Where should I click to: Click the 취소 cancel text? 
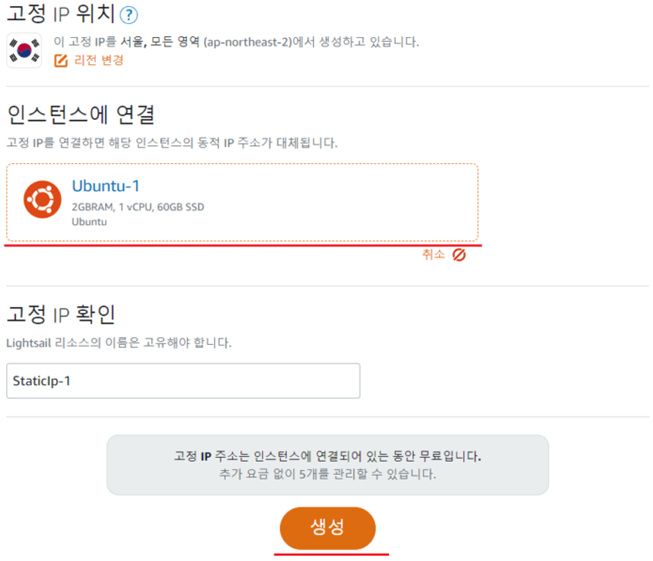pos(433,254)
